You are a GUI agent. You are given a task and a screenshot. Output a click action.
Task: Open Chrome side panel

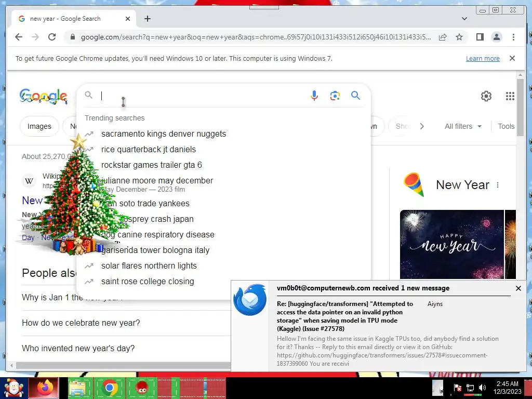(480, 37)
